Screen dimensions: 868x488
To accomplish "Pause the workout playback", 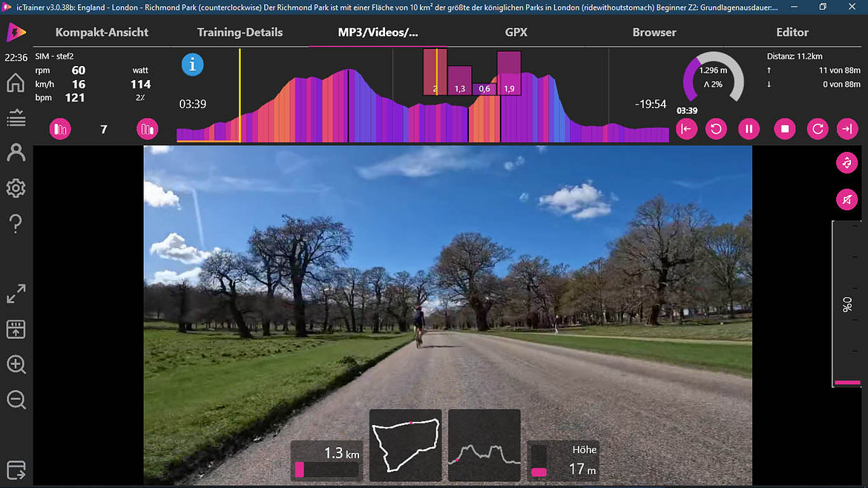I will (749, 129).
